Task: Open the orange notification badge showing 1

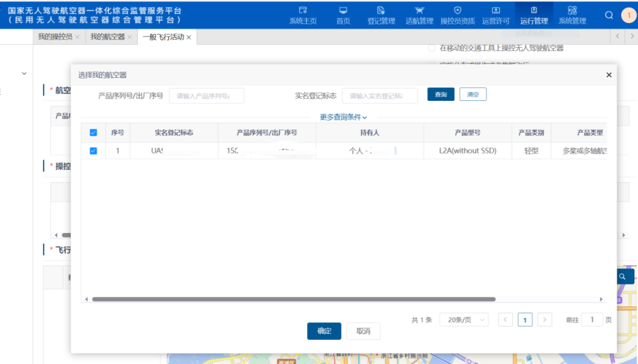Action: point(629,15)
